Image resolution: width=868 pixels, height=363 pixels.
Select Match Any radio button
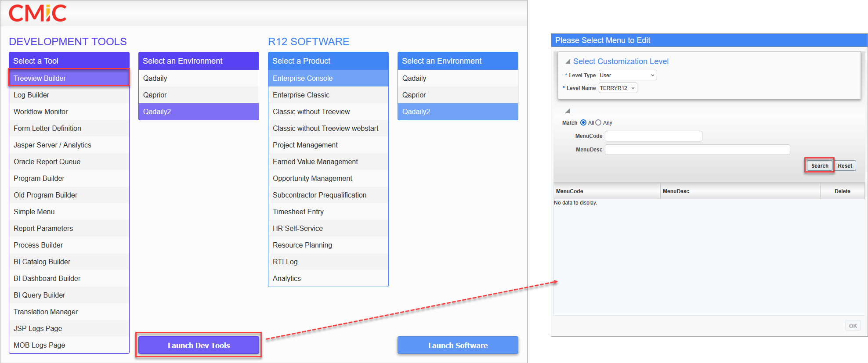coord(598,122)
